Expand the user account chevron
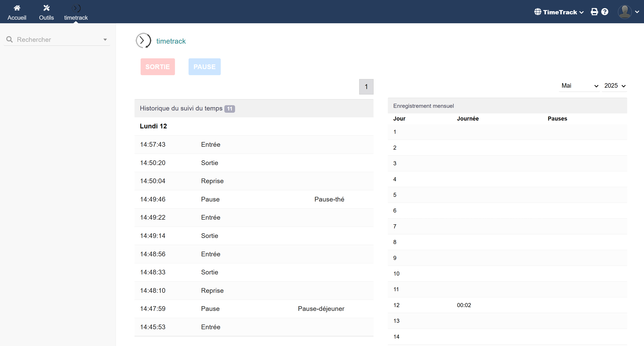Screen dimensions: 644x346 click(x=637, y=12)
